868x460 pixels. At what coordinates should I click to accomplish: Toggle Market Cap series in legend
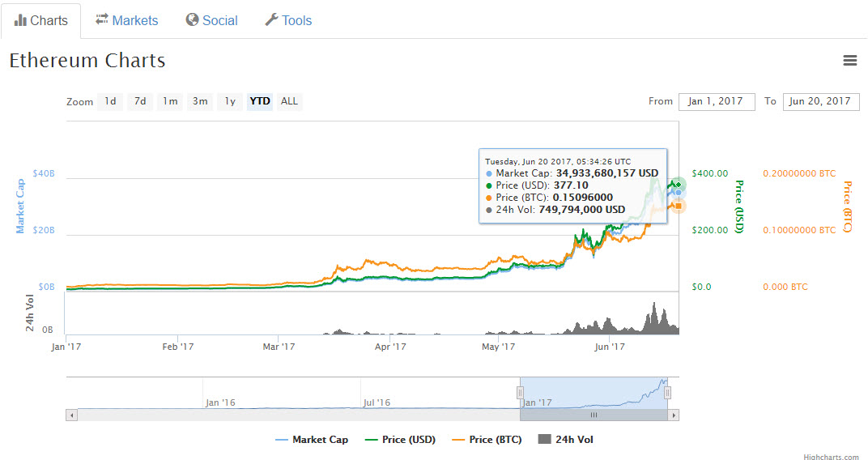coord(312,440)
